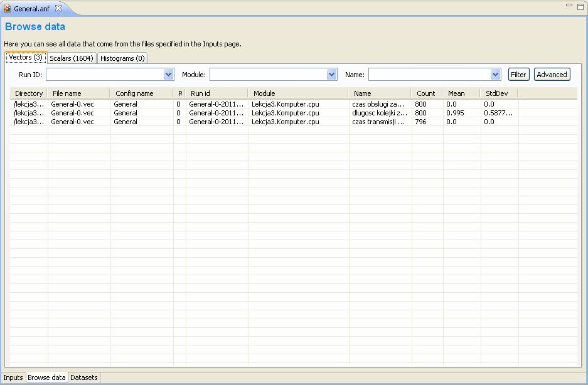The image size is (588, 385).
Task: Open the Advanced filter button
Action: click(x=552, y=74)
